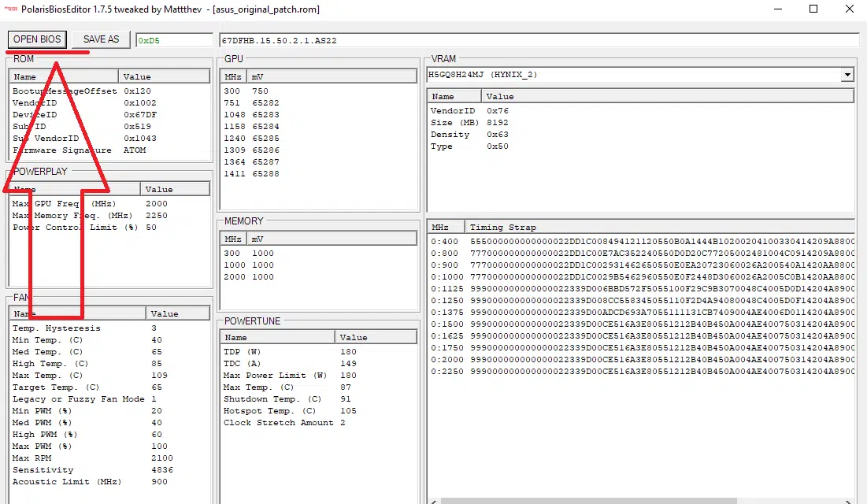Select the Firmware Signature value ATOM
Viewport: 867px width, 504px height.
(135, 150)
